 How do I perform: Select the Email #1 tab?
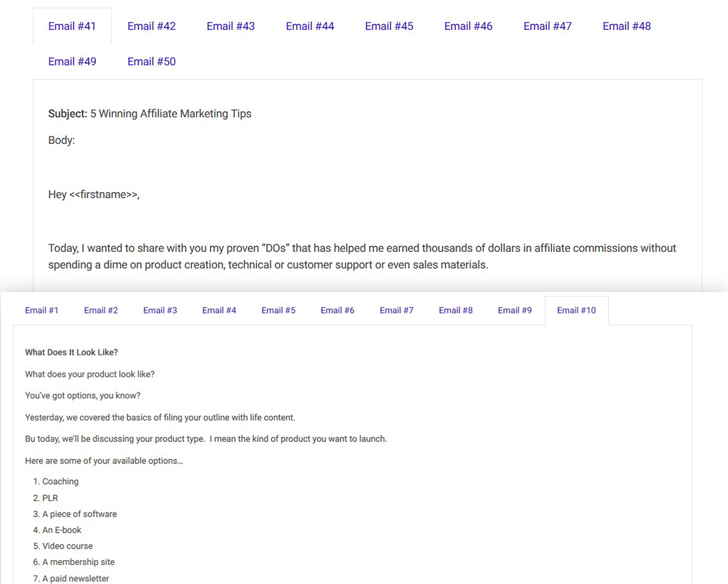[x=42, y=311]
